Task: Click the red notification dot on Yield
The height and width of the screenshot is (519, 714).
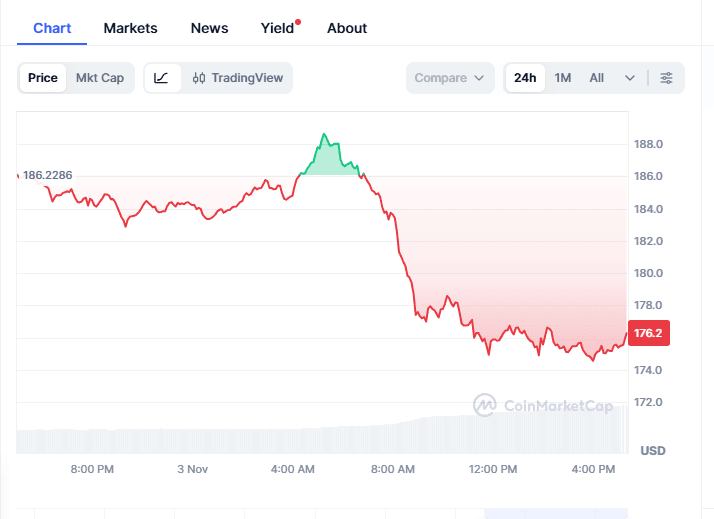Action: 298,21
